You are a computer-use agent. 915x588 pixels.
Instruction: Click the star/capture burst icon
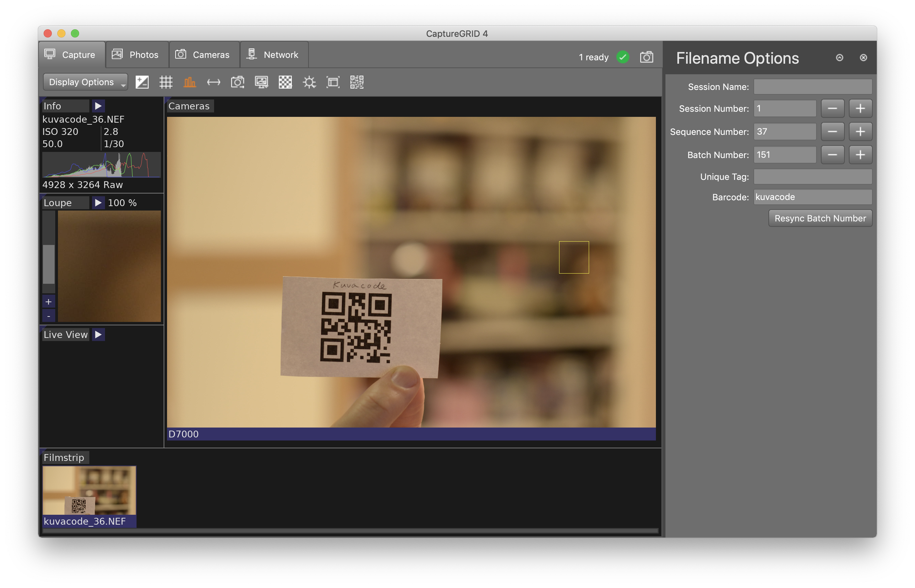[309, 82]
